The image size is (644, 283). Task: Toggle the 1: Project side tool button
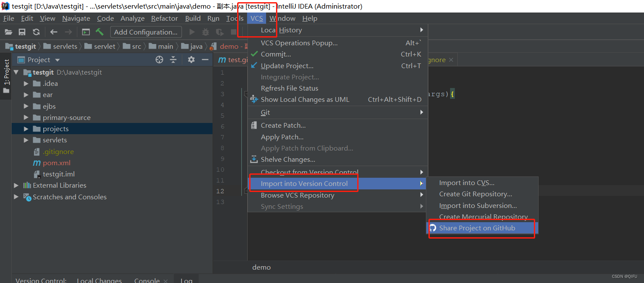pyautogui.click(x=6, y=75)
